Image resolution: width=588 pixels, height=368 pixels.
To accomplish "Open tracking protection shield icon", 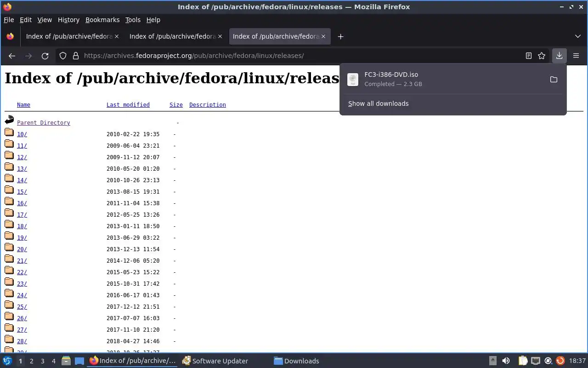I will pos(63,56).
